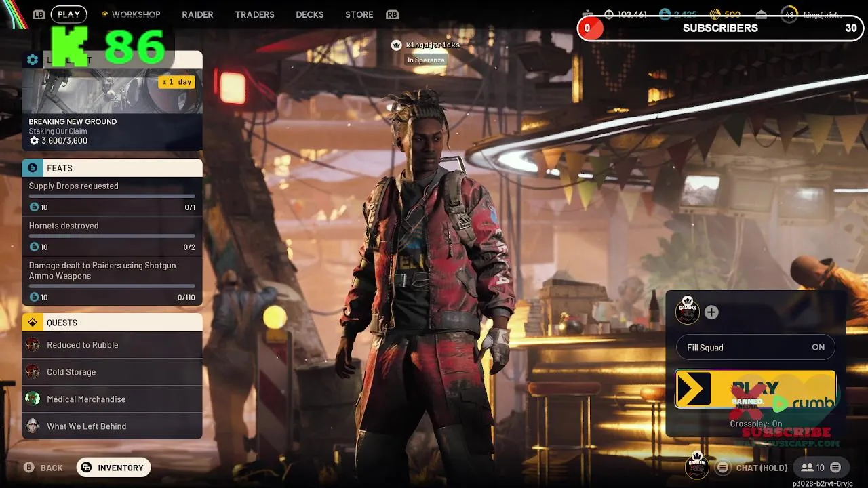Viewport: 868px width, 488px height.
Task: Open the DECKS tab
Action: tap(310, 14)
